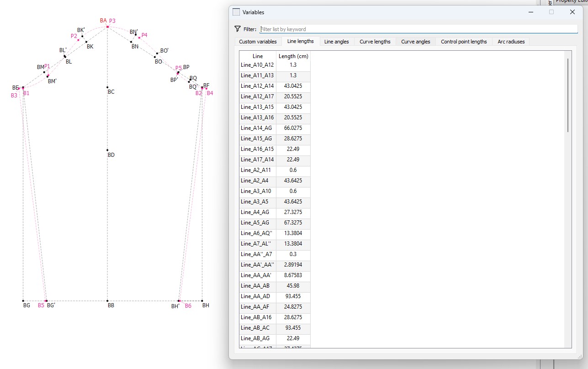This screenshot has width=588, height=369.
Task: Click point BC on the pattern drawing
Action: tap(107, 87)
